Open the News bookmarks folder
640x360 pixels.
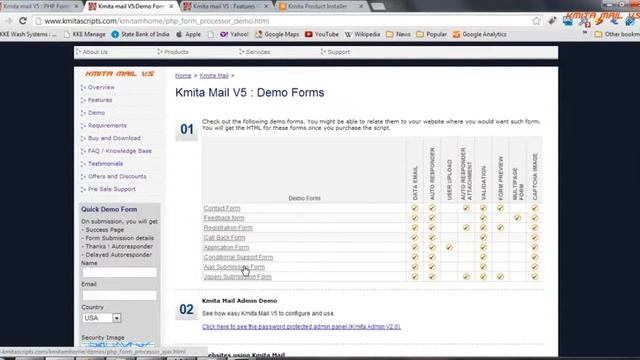[398, 34]
